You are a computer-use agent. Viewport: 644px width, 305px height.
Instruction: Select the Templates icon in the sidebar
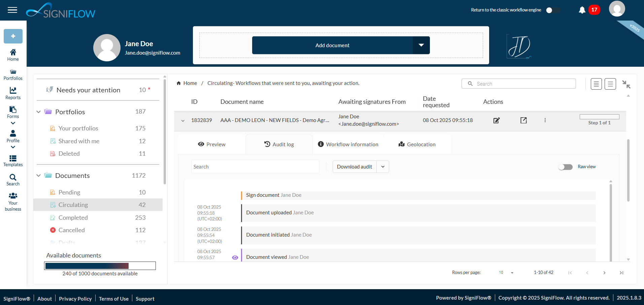coord(13,160)
